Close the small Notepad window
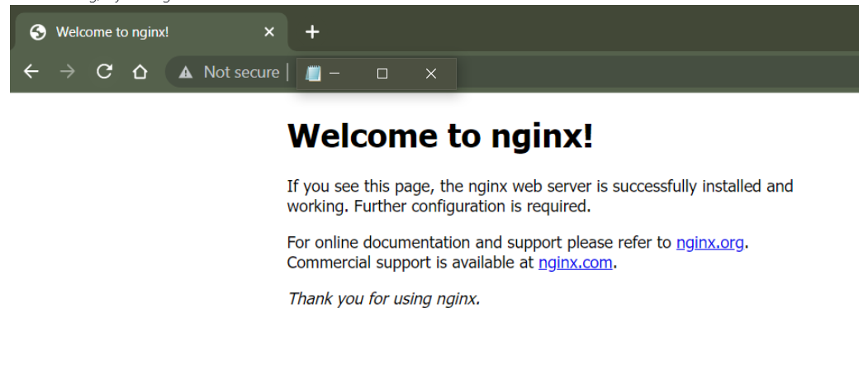 (430, 74)
